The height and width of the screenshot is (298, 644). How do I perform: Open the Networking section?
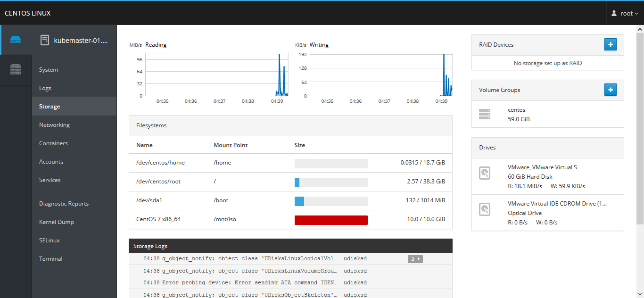74,125
